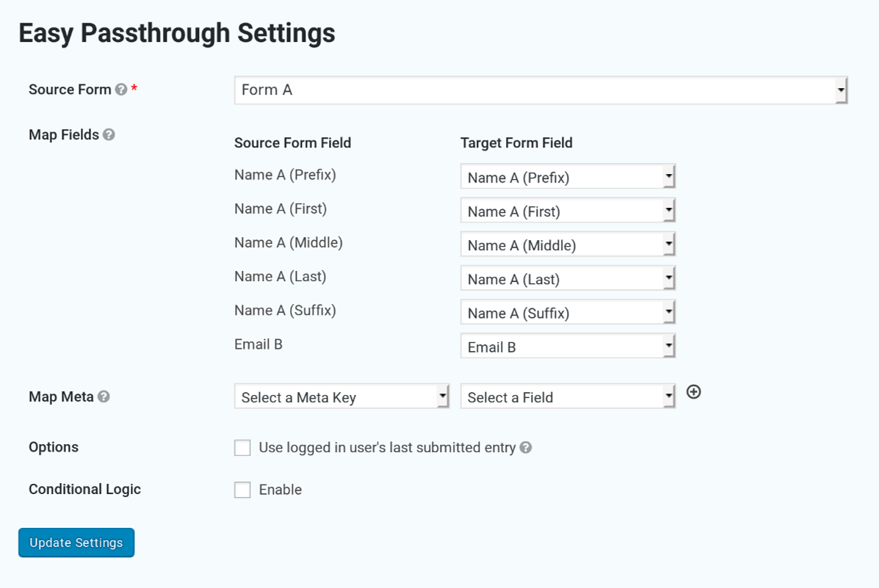This screenshot has width=879, height=588.
Task: Open target dropdown for Name A (First)
Action: 568,211
